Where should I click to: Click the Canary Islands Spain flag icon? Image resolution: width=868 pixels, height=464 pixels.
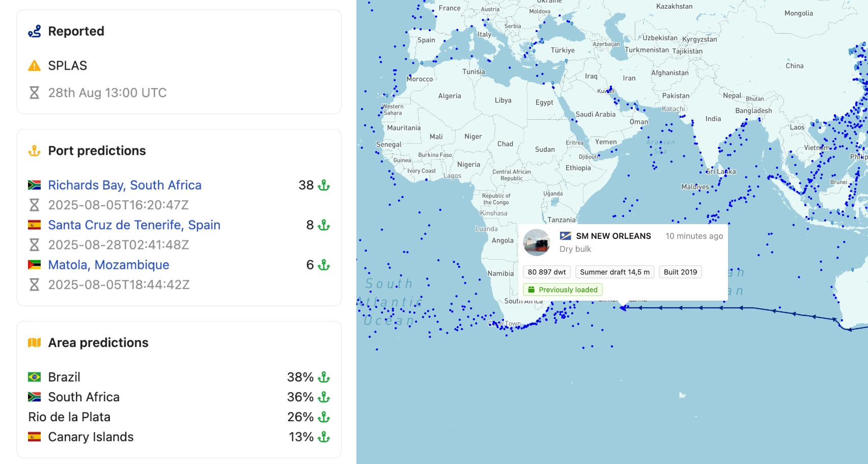click(x=34, y=437)
